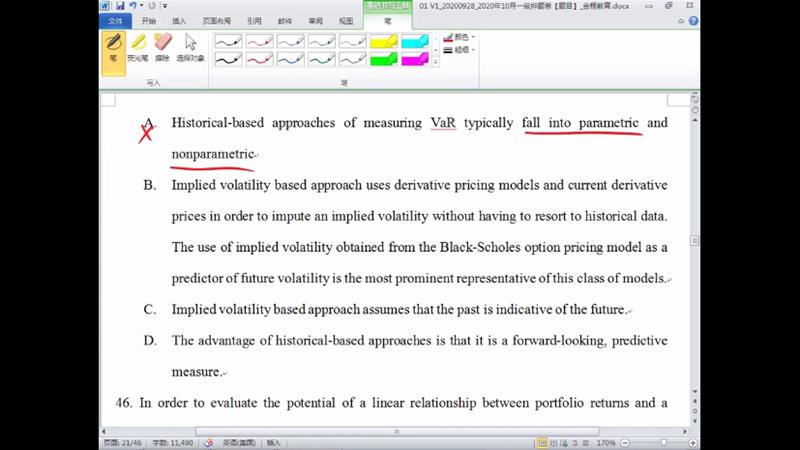
Task: Select the Pens (笔) ink tools tab
Action: (388, 21)
